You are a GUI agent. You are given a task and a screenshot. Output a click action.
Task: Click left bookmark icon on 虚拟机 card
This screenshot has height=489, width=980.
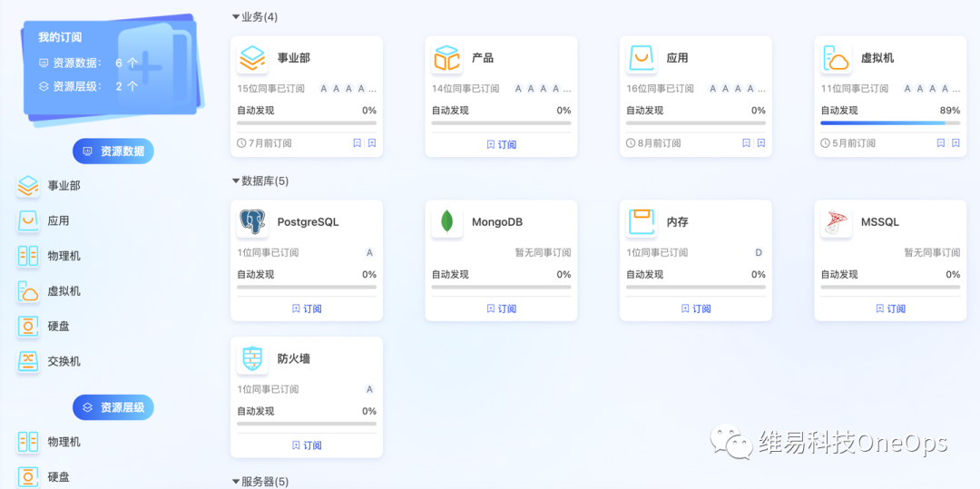941,143
